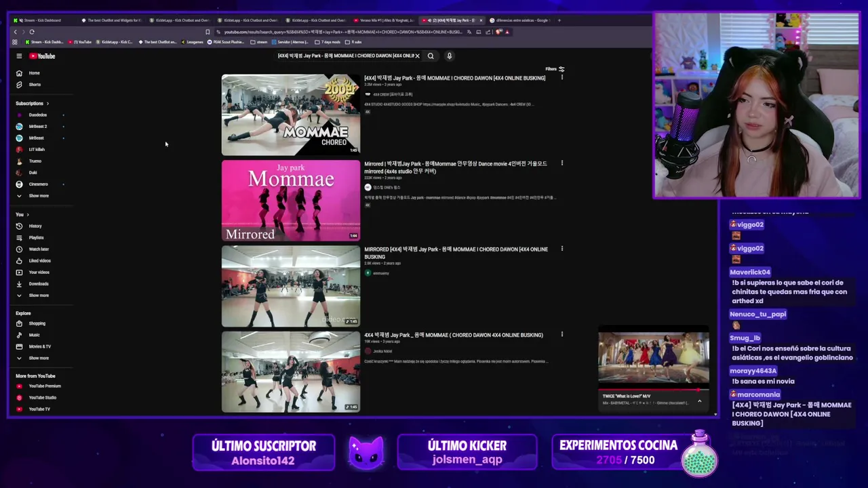Open Your videos page

tap(33, 272)
